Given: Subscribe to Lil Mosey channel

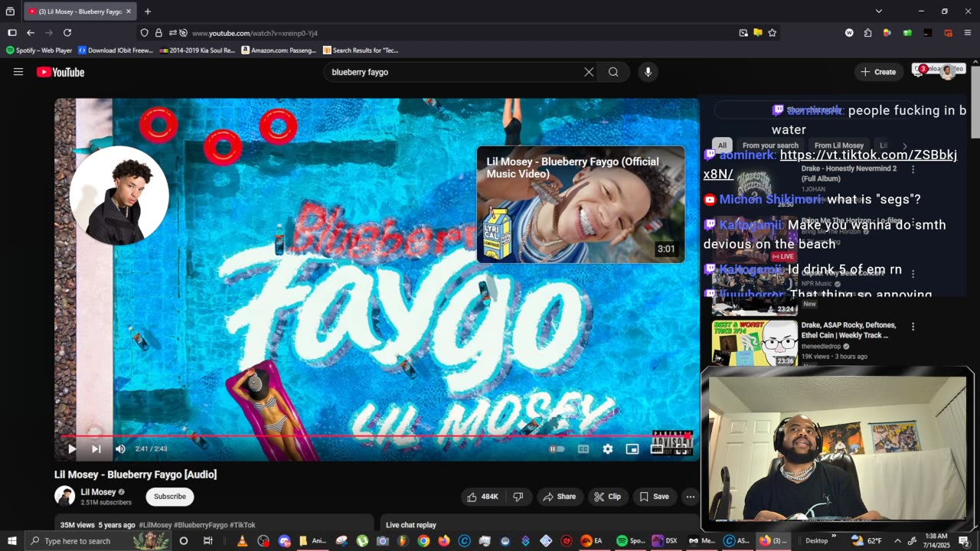Looking at the screenshot, I should click(170, 497).
